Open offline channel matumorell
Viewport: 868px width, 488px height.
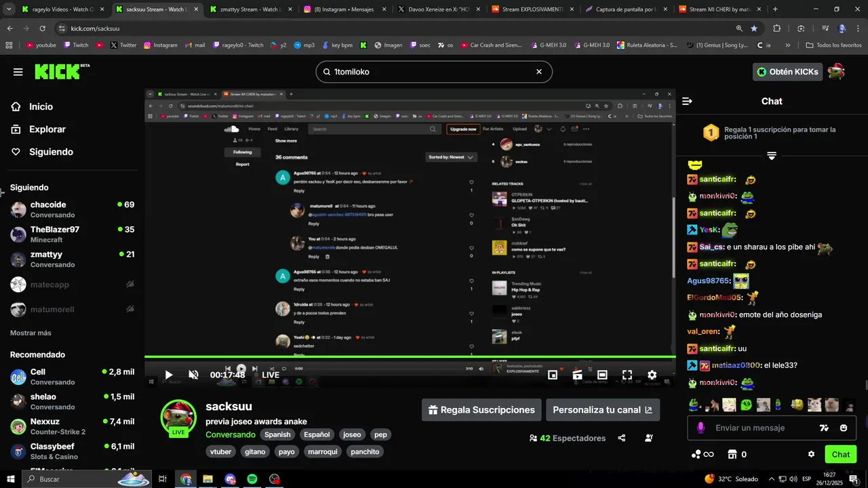(x=72, y=309)
